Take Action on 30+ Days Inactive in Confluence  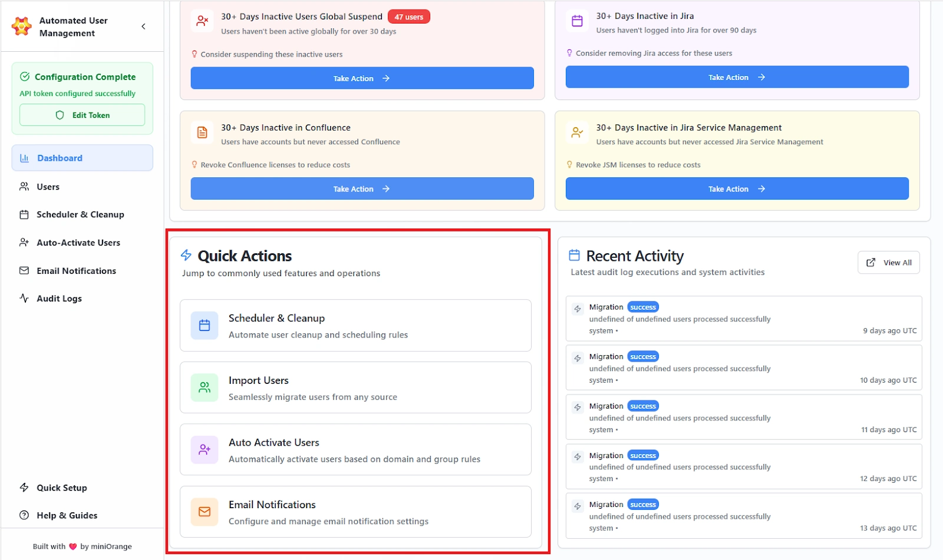pos(361,188)
